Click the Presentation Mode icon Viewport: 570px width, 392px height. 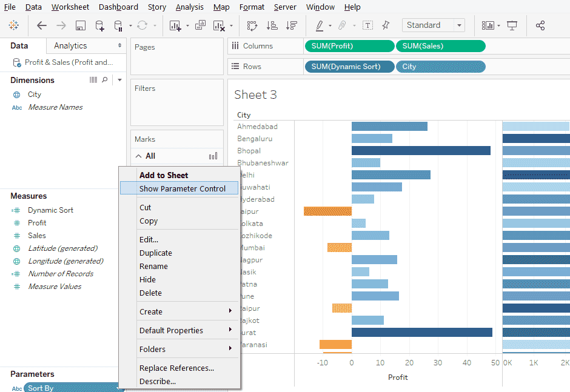pos(512,25)
